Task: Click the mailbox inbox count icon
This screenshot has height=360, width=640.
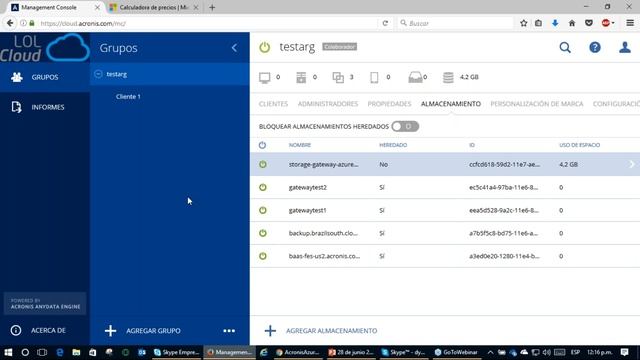Action: (415, 77)
